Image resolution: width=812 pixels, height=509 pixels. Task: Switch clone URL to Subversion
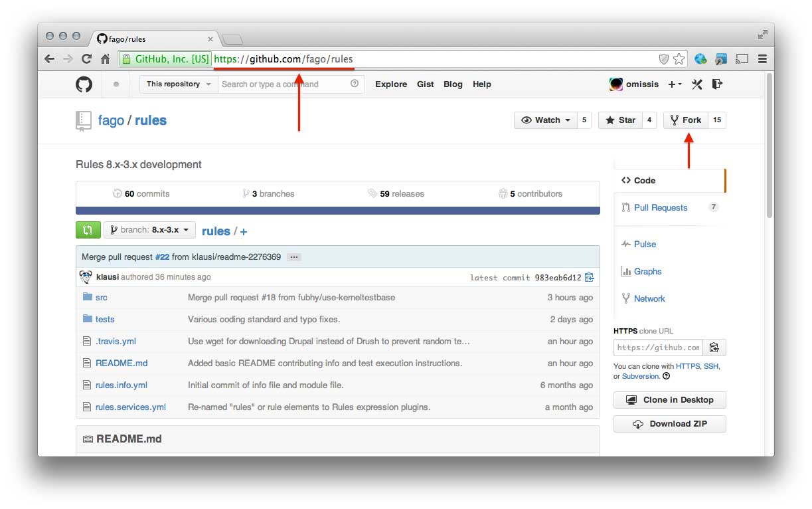pos(641,376)
